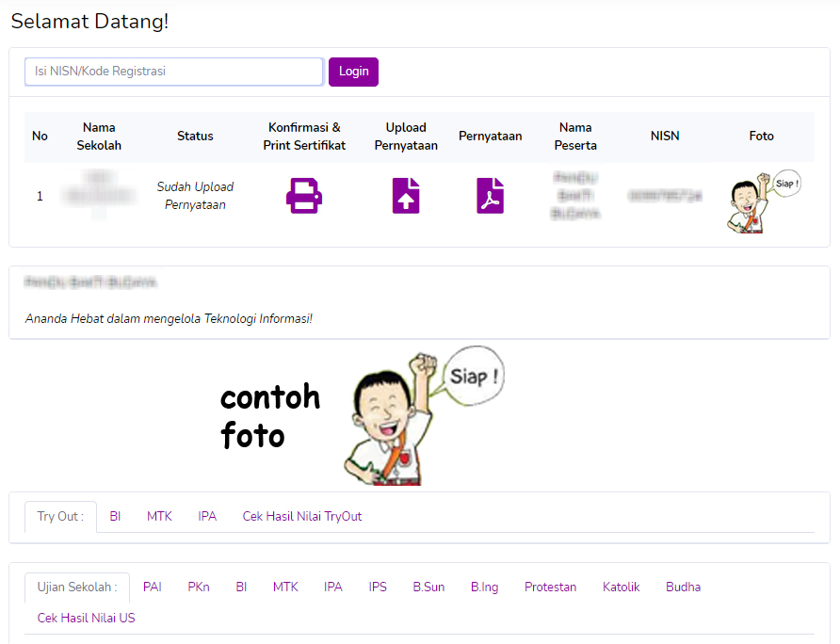
Task: Open Cek Hasil Nilai TryOut link
Action: click(302, 517)
